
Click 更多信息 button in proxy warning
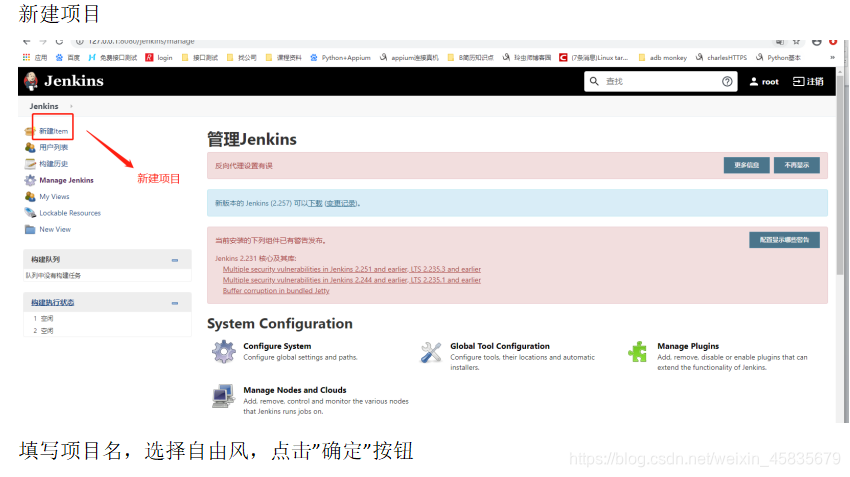tap(746, 165)
